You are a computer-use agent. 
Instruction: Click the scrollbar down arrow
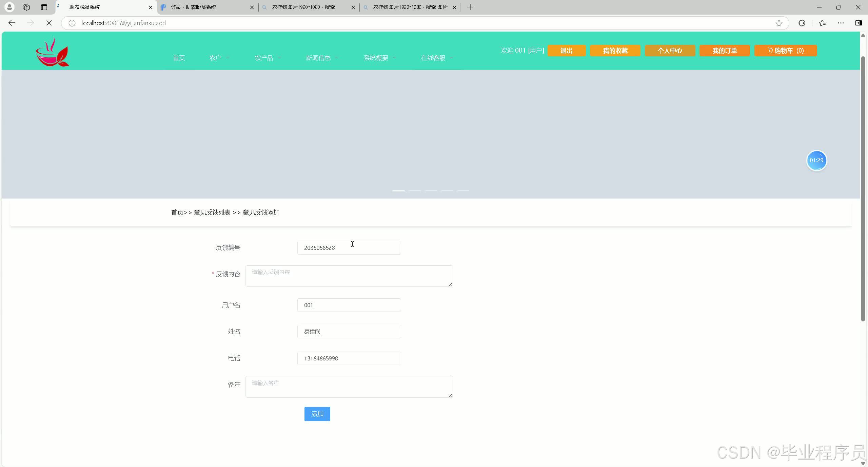863,463
